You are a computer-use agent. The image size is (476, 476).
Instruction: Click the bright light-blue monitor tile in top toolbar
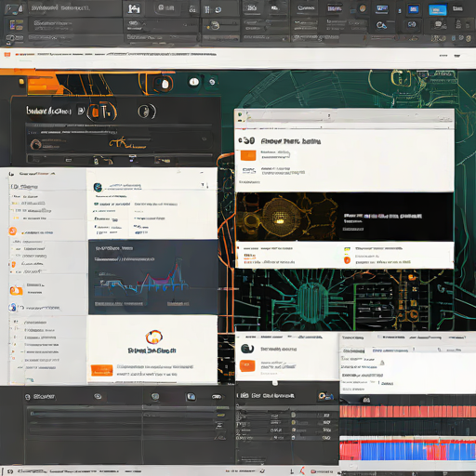(437, 10)
